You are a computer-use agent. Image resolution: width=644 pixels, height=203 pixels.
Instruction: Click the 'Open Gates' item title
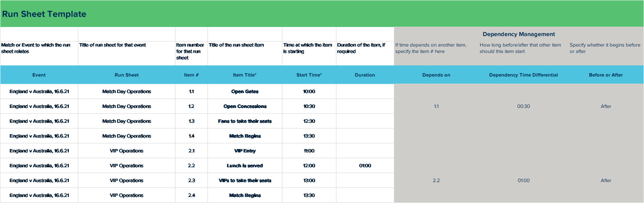245,91
